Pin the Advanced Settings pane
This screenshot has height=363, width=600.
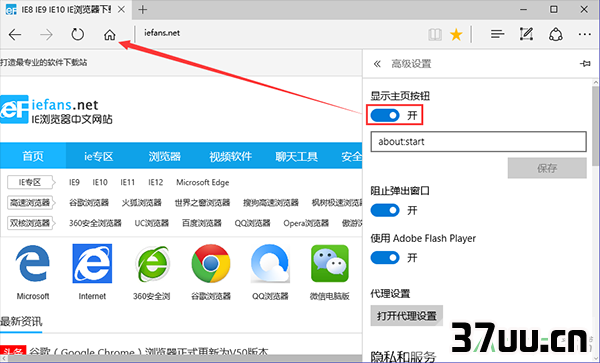point(585,63)
